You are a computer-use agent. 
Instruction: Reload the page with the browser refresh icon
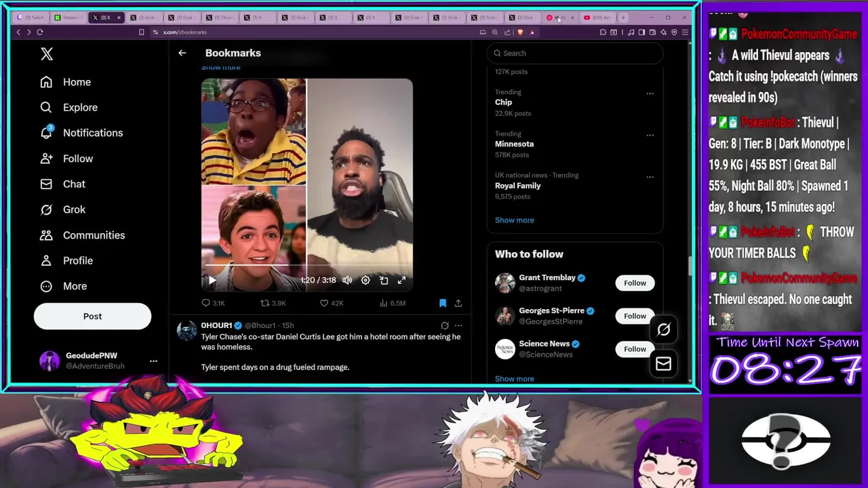[40, 32]
